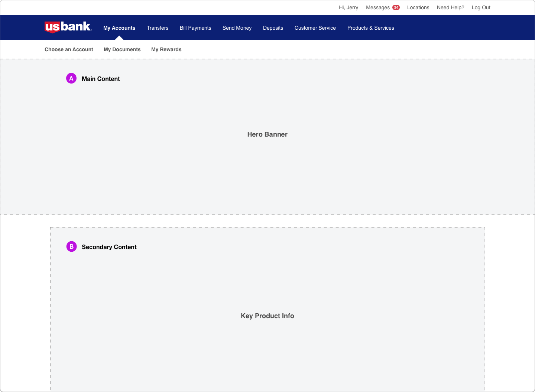Viewport: 535px width, 392px height.
Task: Switch to My Documents tab
Action: coord(122,49)
